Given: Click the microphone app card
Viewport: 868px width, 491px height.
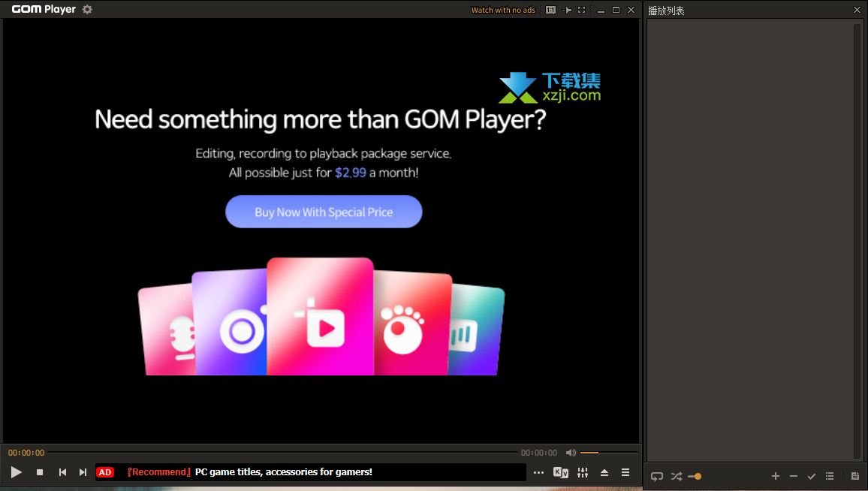Looking at the screenshot, I should point(167,330).
